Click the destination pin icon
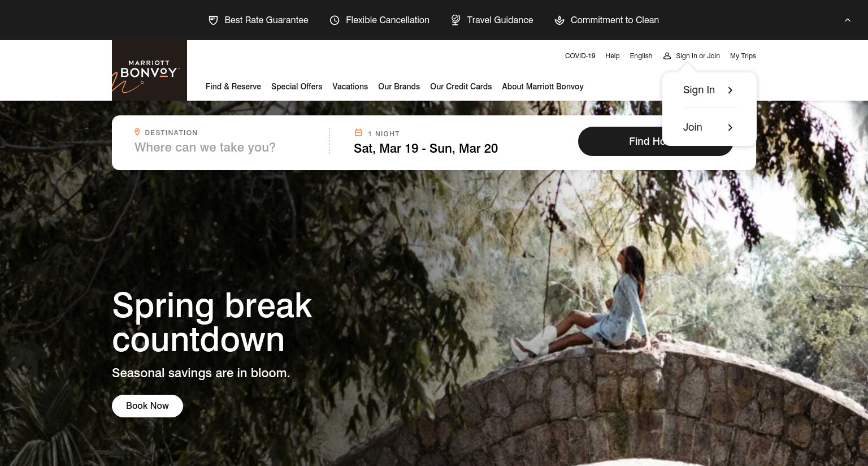The width and height of the screenshot is (868, 466). point(137,132)
